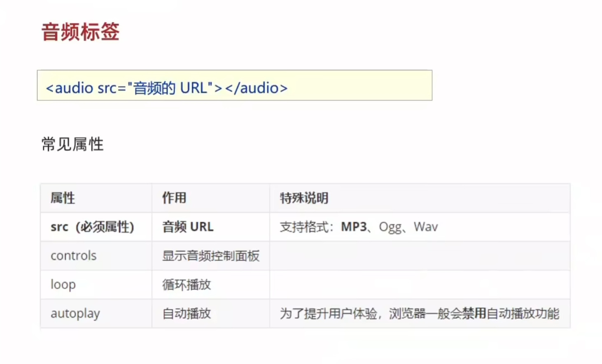The image size is (602, 364).
Task: Click the table header 属性
Action: pyautogui.click(x=63, y=198)
